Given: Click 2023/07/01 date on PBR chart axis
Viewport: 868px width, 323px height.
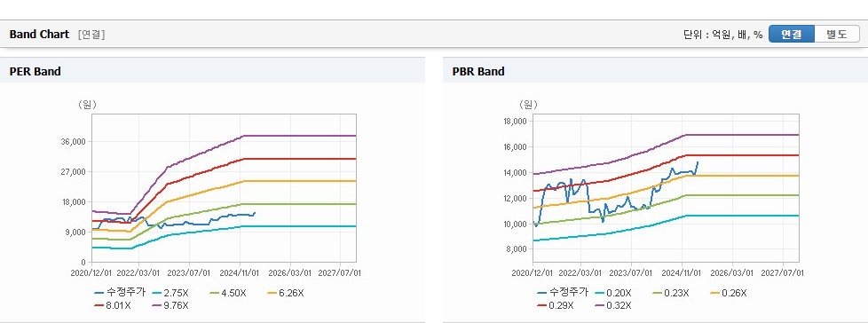Looking at the screenshot, I should pos(632,273).
